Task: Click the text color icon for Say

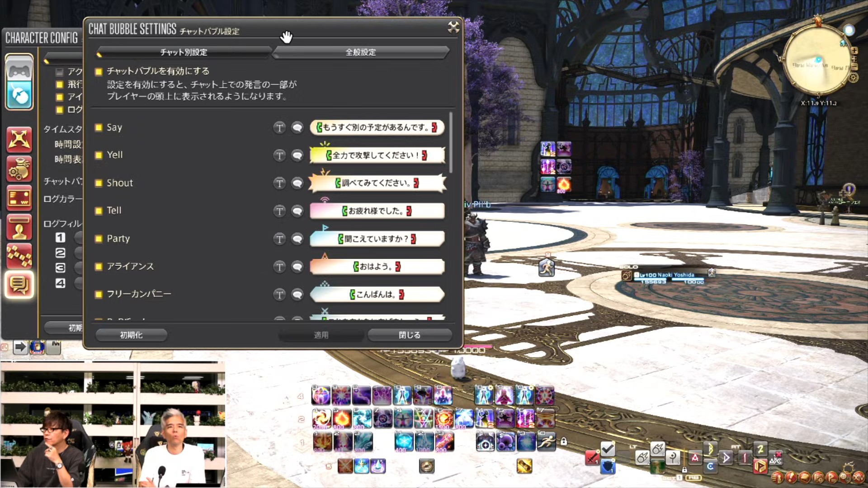Action: 279,128
